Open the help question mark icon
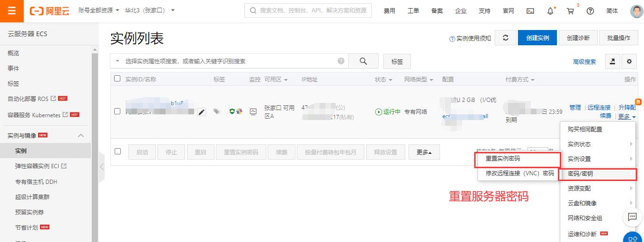 pos(590,11)
